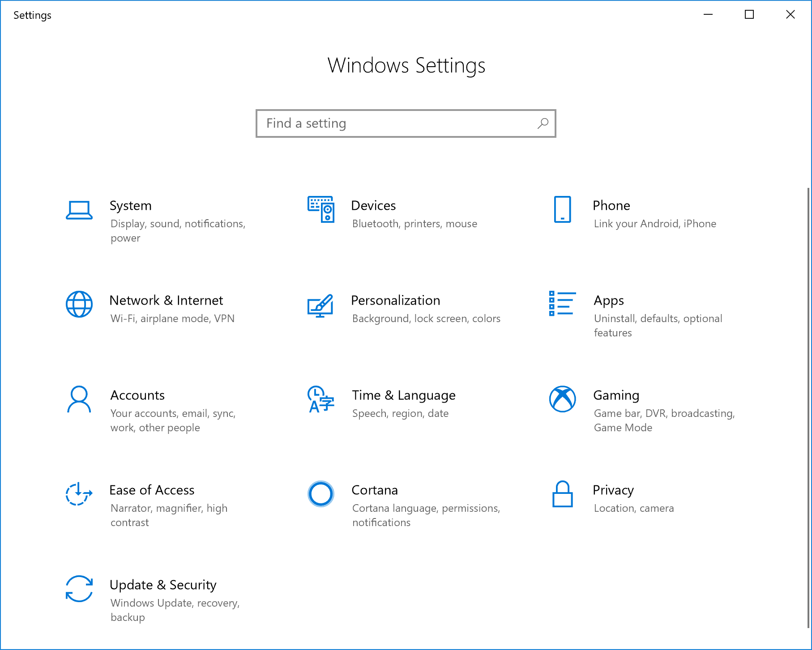Click Update & Security label
The image size is (812, 650).
click(x=163, y=585)
